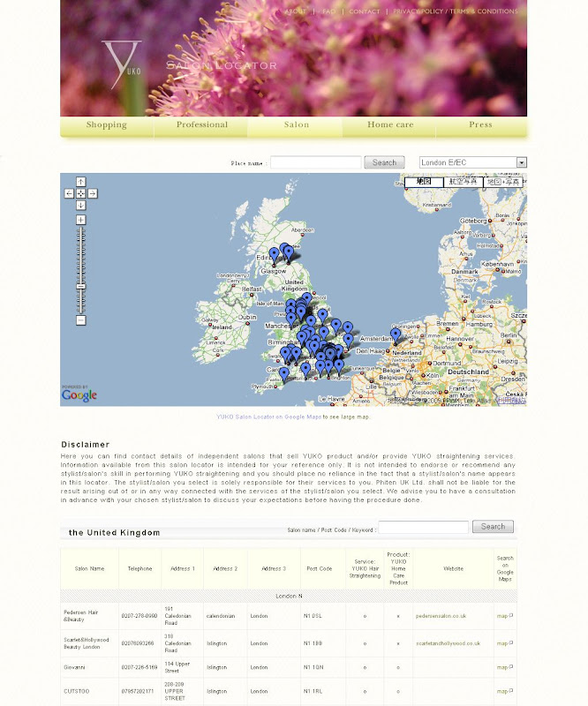The image size is (588, 706).
Task: Select the CUTSTOO salon name cell
Action: 89,691
